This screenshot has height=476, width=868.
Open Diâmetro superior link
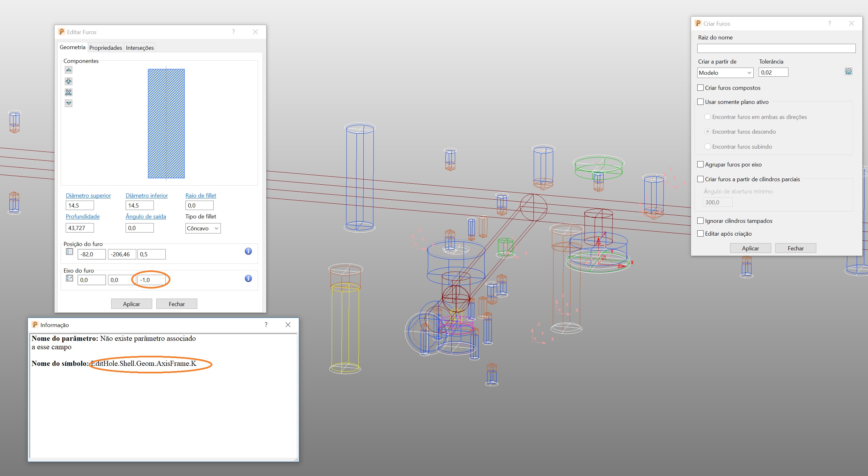[x=88, y=196]
